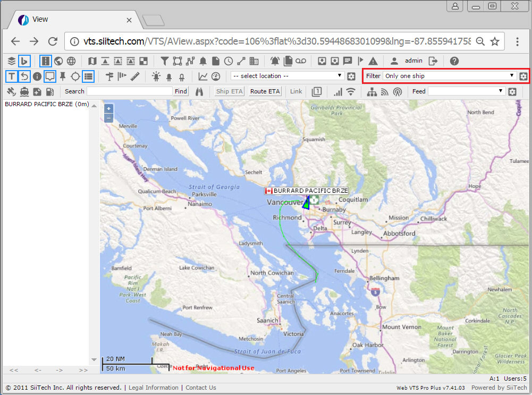This screenshot has height=395, width=532.
Task: Click the logout icon next to admin
Action: pyautogui.click(x=433, y=61)
